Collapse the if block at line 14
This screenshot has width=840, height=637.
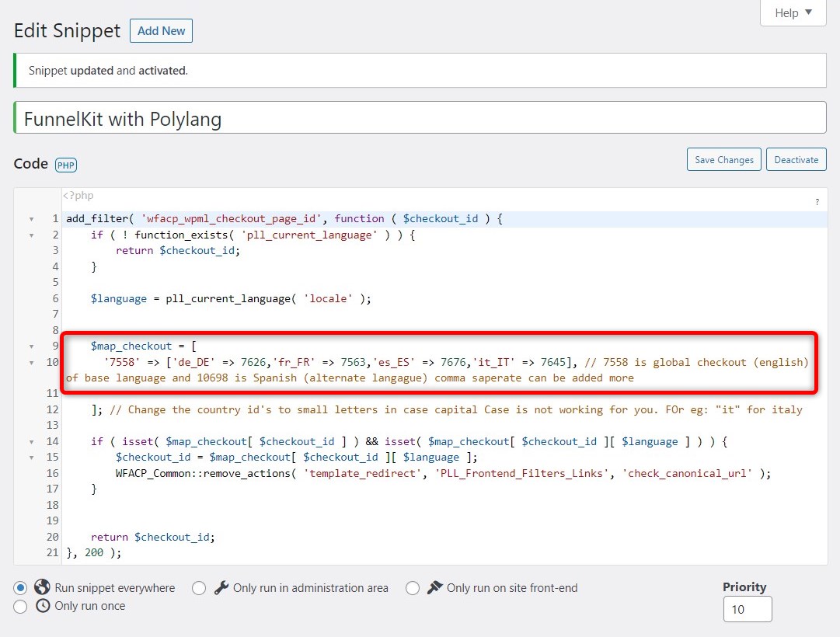tap(31, 440)
